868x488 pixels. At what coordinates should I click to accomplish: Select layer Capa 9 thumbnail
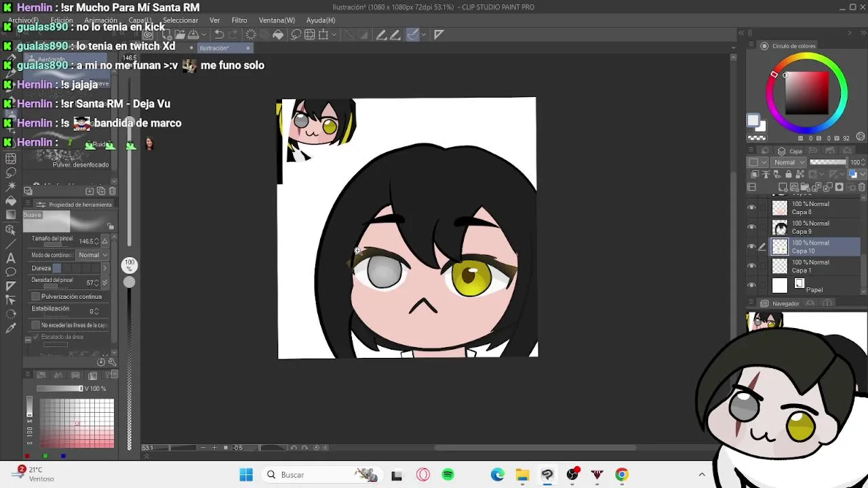pos(780,228)
